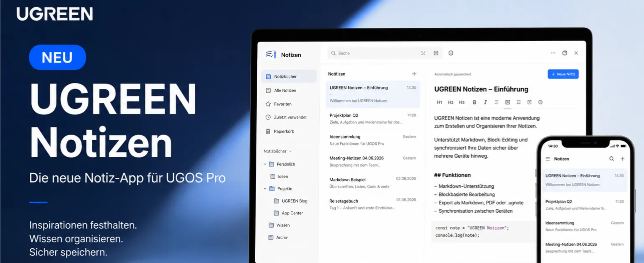Viewport: 644px width, 263px height.
Task: Select Notizbücher in the sidebar
Action: tap(289, 76)
